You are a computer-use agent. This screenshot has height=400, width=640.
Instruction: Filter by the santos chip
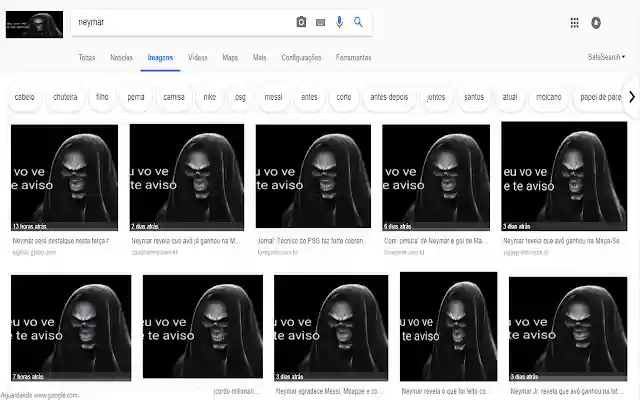click(x=474, y=97)
